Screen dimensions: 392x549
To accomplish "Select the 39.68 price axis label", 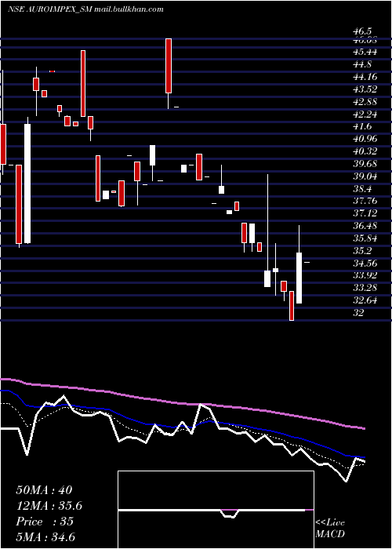I will point(365,163).
